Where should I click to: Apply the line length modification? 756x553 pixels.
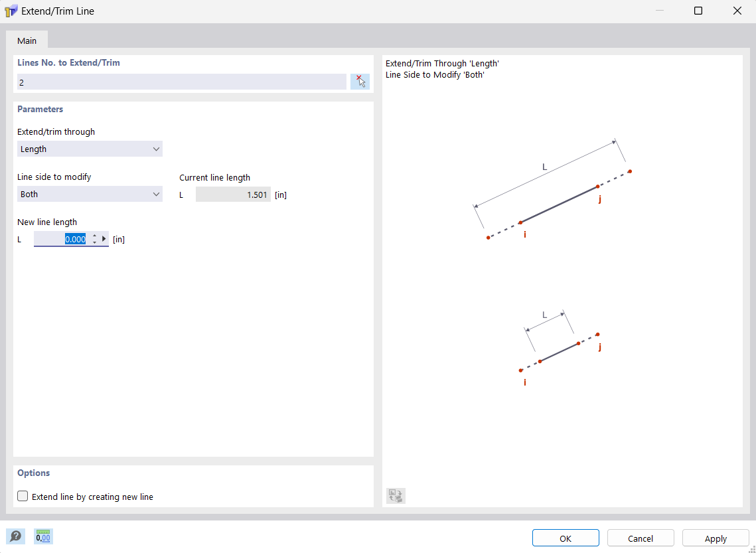tap(716, 538)
